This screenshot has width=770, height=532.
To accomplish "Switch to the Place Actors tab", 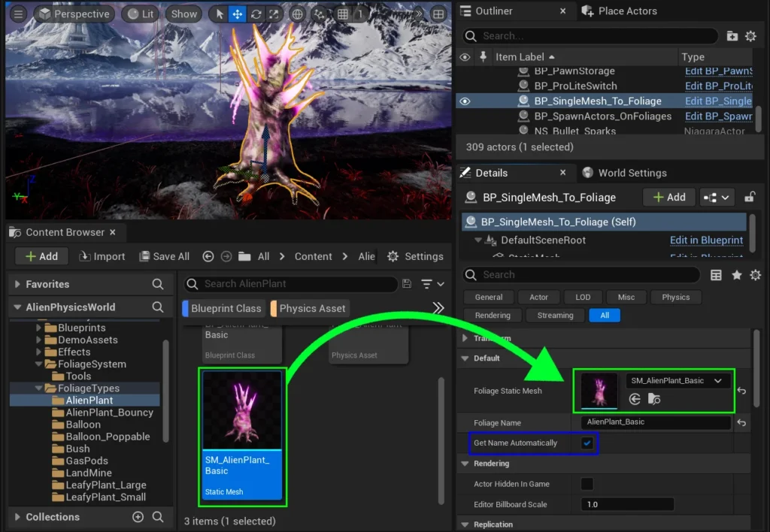I will click(627, 11).
